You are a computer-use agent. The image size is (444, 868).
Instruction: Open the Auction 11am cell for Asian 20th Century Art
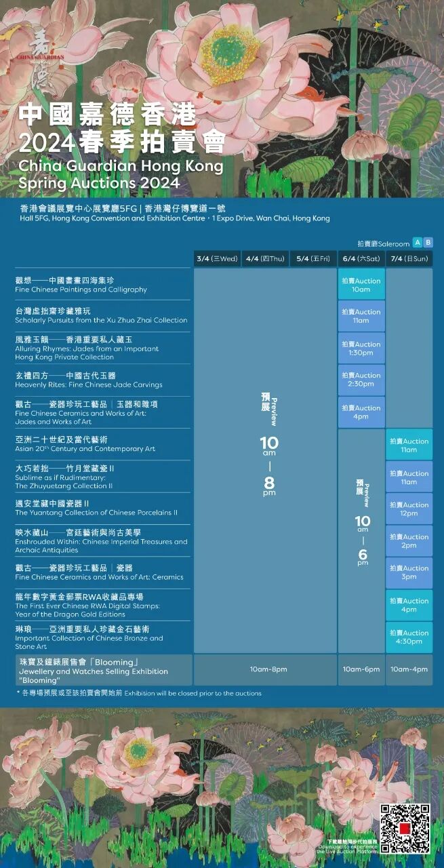409,445
